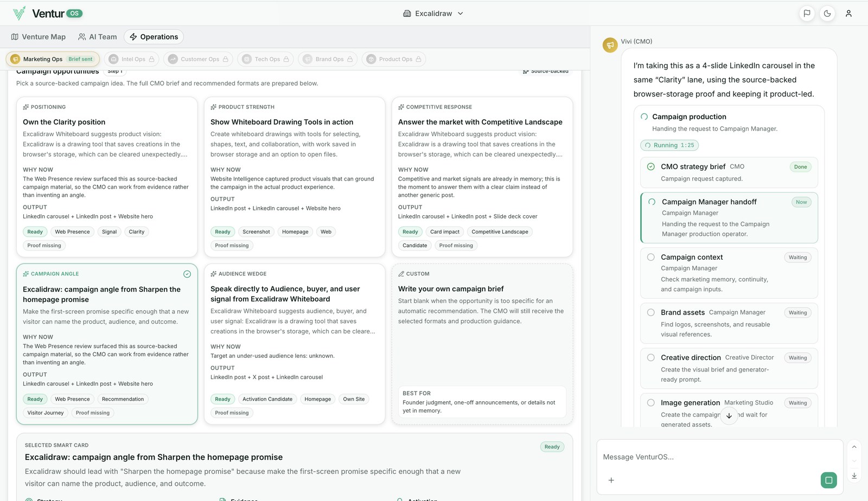Click the sparkle icon next to POSITIONING
The height and width of the screenshot is (501, 868).
(x=26, y=107)
